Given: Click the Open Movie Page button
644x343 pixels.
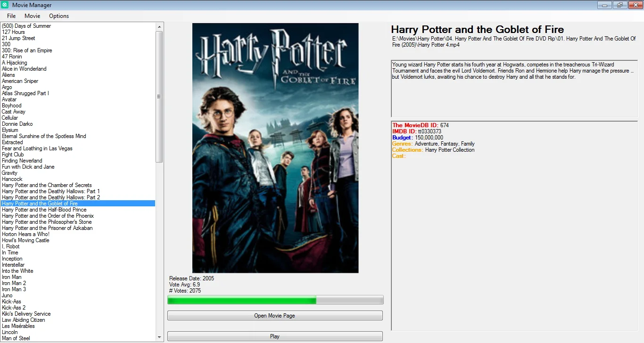Looking at the screenshot, I should coord(275,316).
